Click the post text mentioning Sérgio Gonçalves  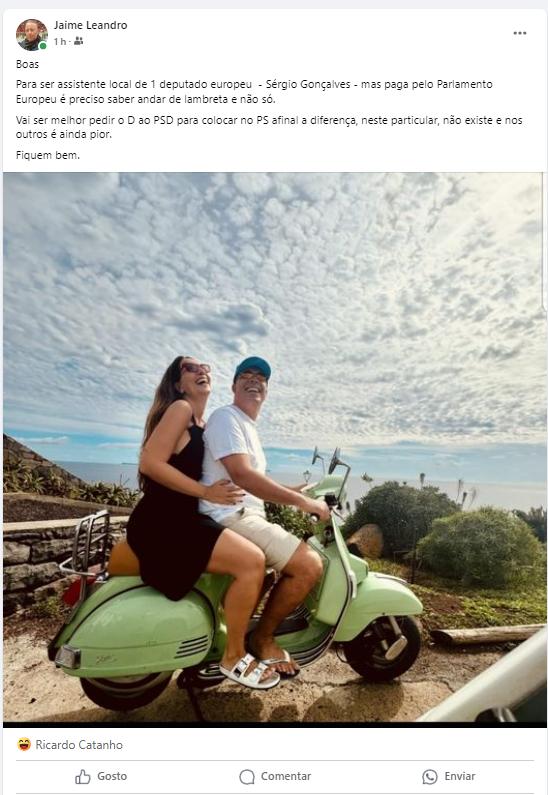(x=254, y=91)
